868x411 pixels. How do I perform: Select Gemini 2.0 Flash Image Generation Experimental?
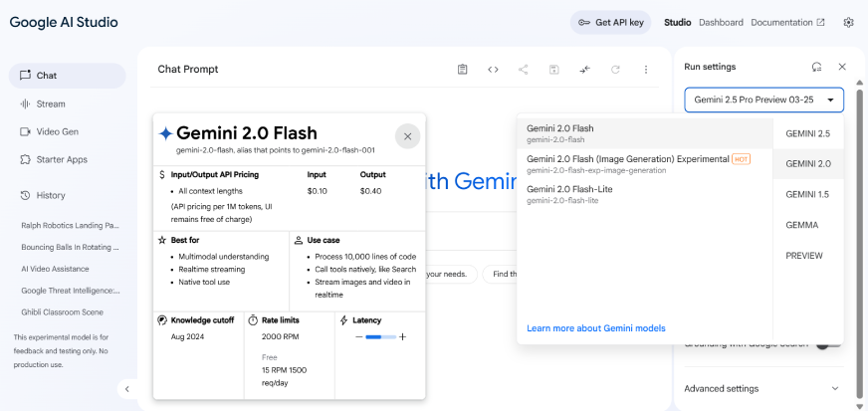[x=644, y=164]
